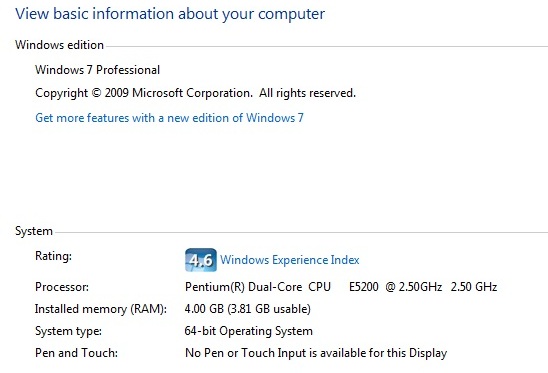Image resolution: width=548 pixels, height=373 pixels.
Task: Select the trailing 2.50 GHz clock speed value
Action: click(474, 287)
